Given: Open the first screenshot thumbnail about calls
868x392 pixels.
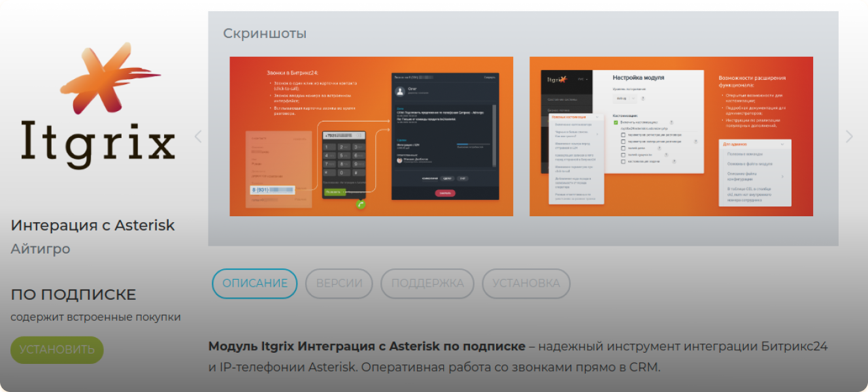Looking at the screenshot, I should (371, 136).
